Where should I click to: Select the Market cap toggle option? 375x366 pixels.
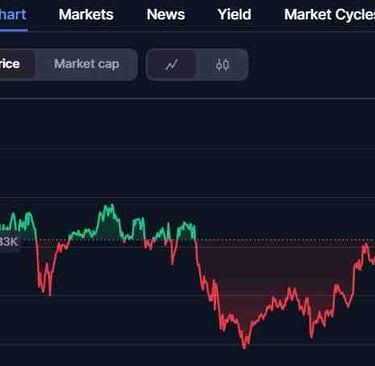coord(86,64)
